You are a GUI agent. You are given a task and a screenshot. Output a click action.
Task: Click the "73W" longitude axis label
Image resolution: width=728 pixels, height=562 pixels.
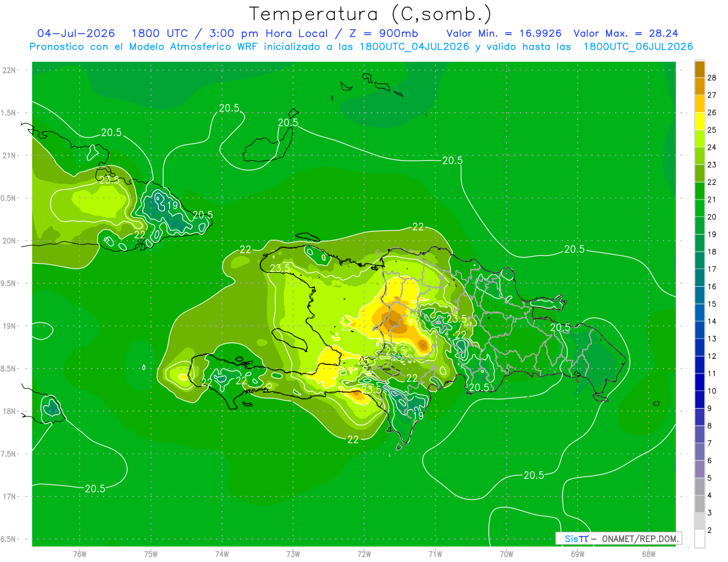click(x=293, y=554)
